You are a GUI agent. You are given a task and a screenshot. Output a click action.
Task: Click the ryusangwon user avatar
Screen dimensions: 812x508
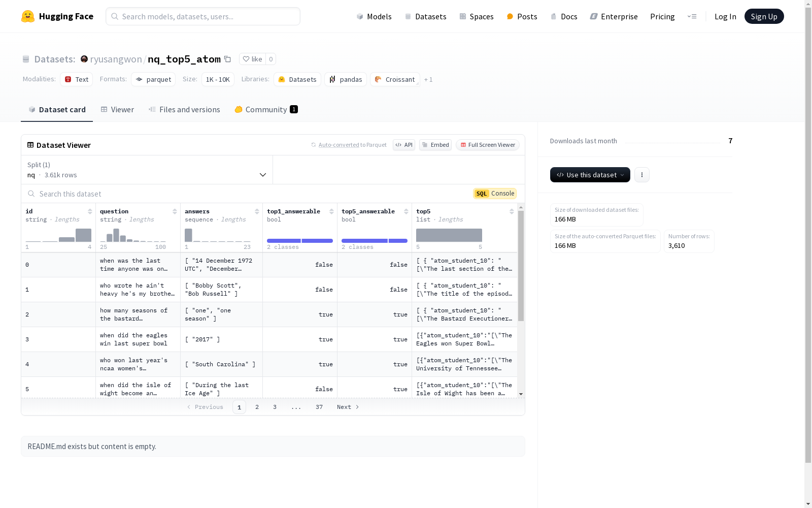coord(84,59)
